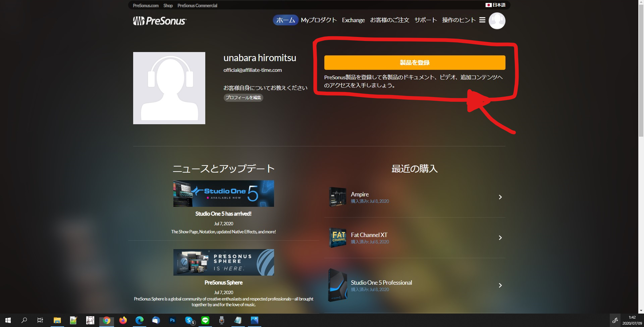Open the Photos app in the taskbar

click(x=255, y=320)
